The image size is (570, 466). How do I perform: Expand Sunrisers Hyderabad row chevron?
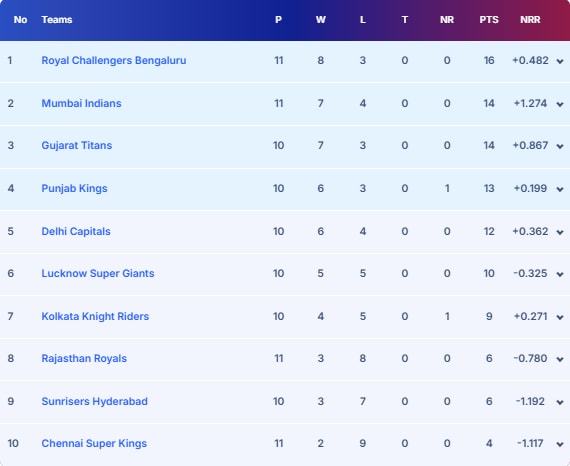pyautogui.click(x=560, y=402)
